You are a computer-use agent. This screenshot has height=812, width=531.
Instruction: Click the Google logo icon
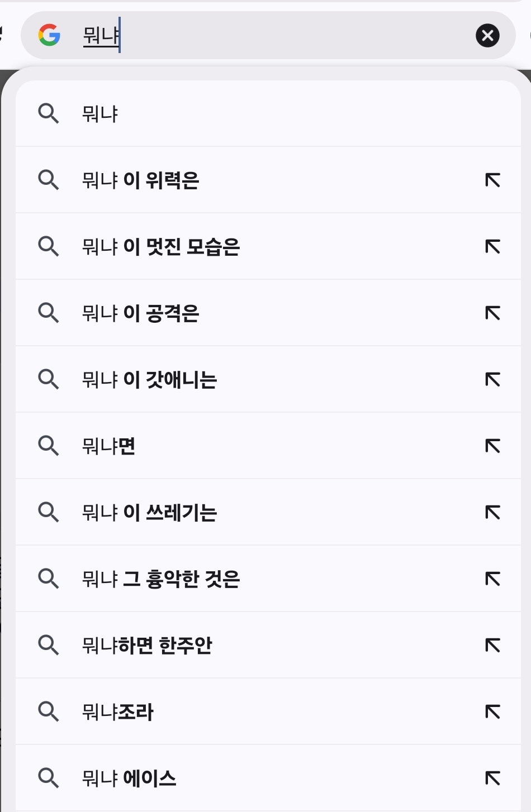(49, 35)
